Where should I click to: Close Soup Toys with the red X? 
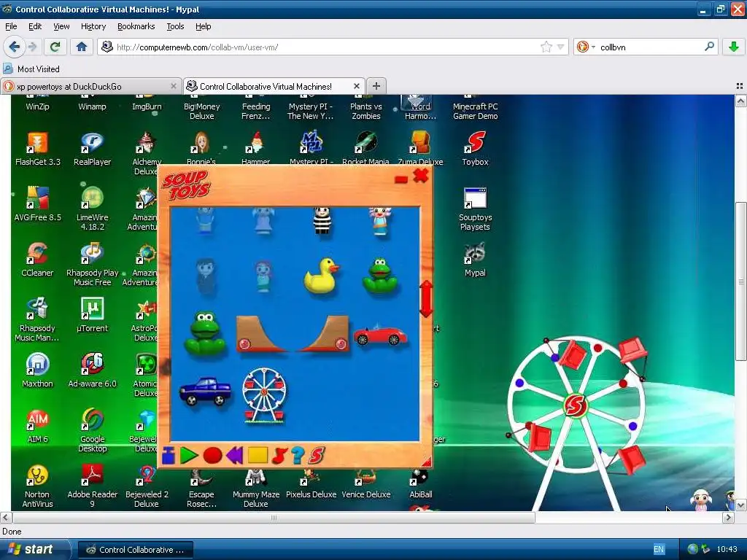tap(421, 176)
